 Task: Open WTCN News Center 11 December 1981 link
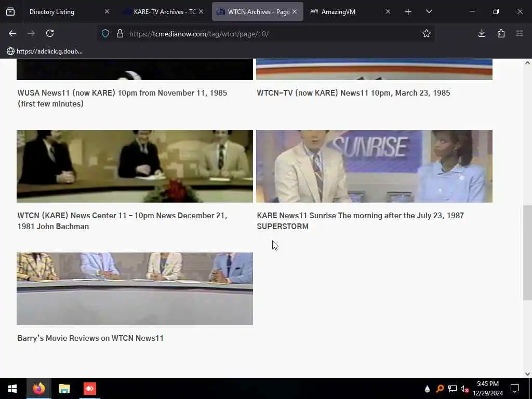122,221
